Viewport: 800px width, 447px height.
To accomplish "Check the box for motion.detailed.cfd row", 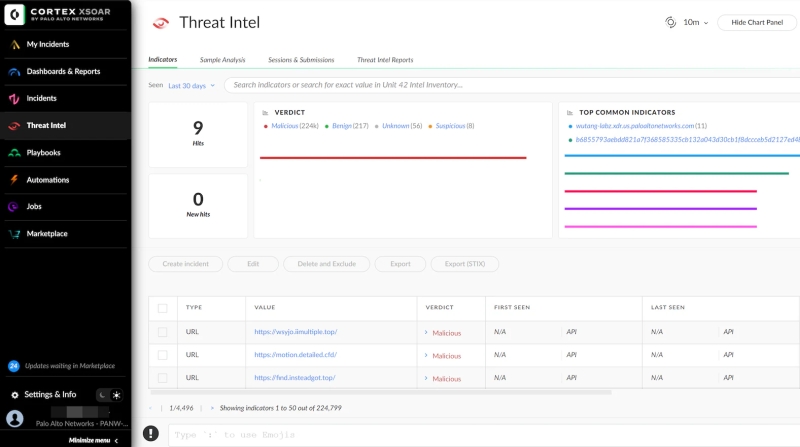I will (x=162, y=355).
